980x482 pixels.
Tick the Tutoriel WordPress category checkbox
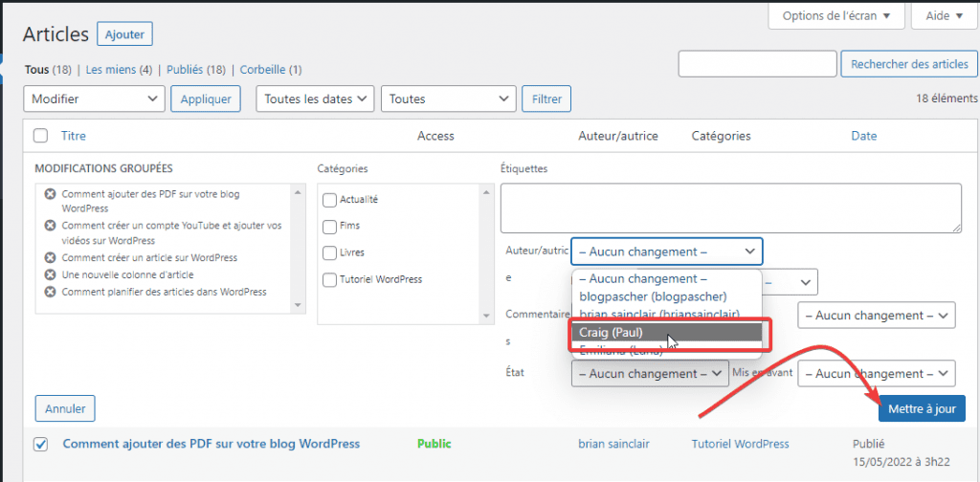coord(329,279)
